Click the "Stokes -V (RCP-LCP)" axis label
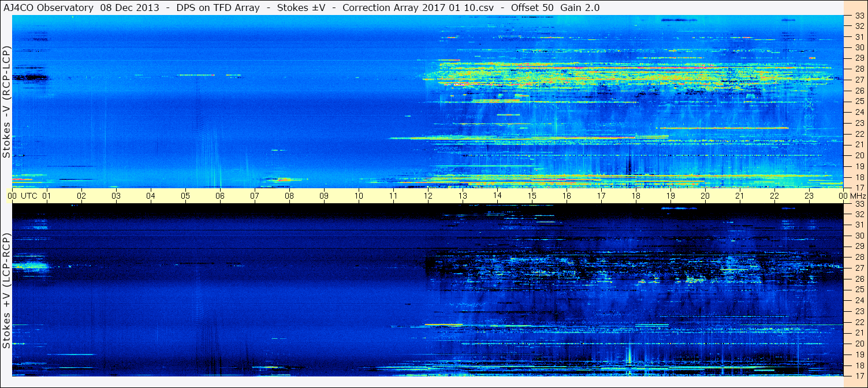This screenshot has height=388, width=868. click(6, 102)
